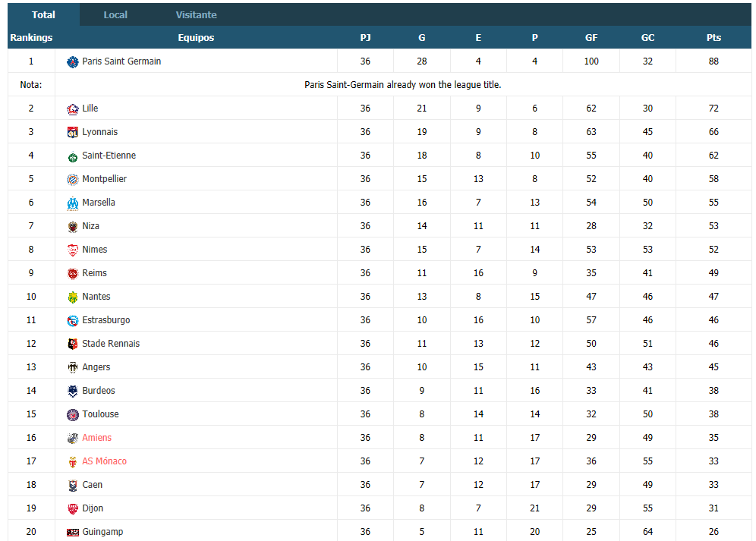756x541 pixels.
Task: Click the Dijon team name
Action: (x=93, y=508)
